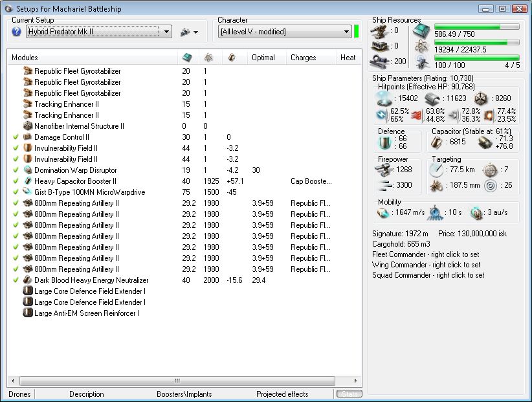Toggle the Damage Control II active checkmark
The height and width of the screenshot is (402, 532).
[x=16, y=137]
